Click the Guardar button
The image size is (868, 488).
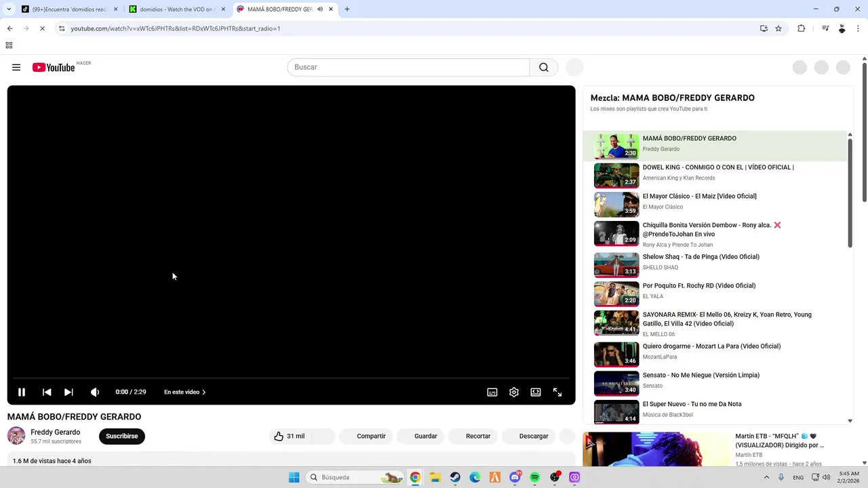point(426,436)
